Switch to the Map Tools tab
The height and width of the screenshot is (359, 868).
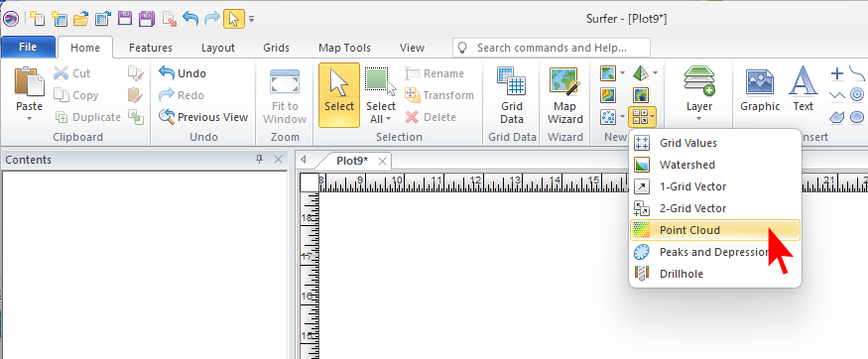[x=344, y=49]
